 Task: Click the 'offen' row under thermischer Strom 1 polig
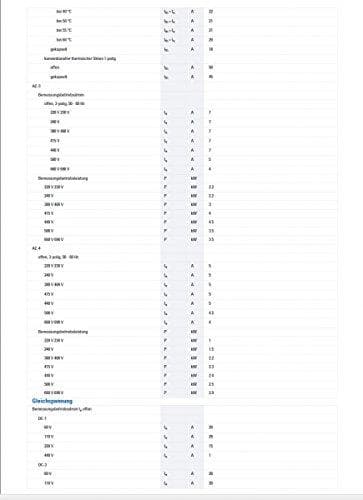(182, 67)
